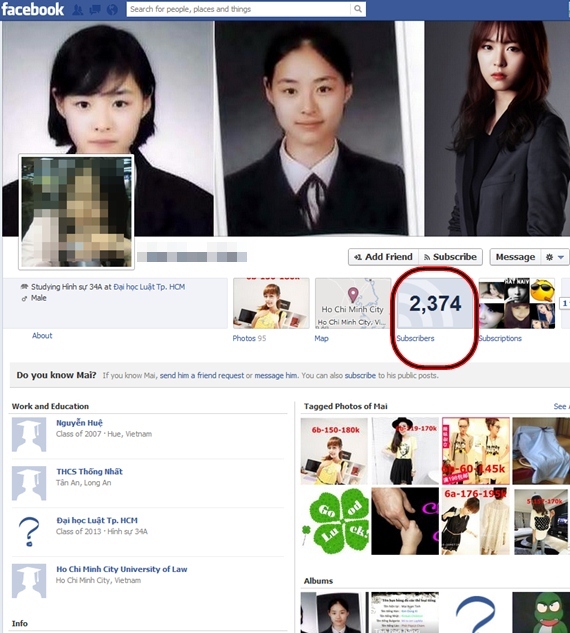This screenshot has height=633, width=570.
Task: Open the gear dropdown next to Message
Action: [x=555, y=257]
